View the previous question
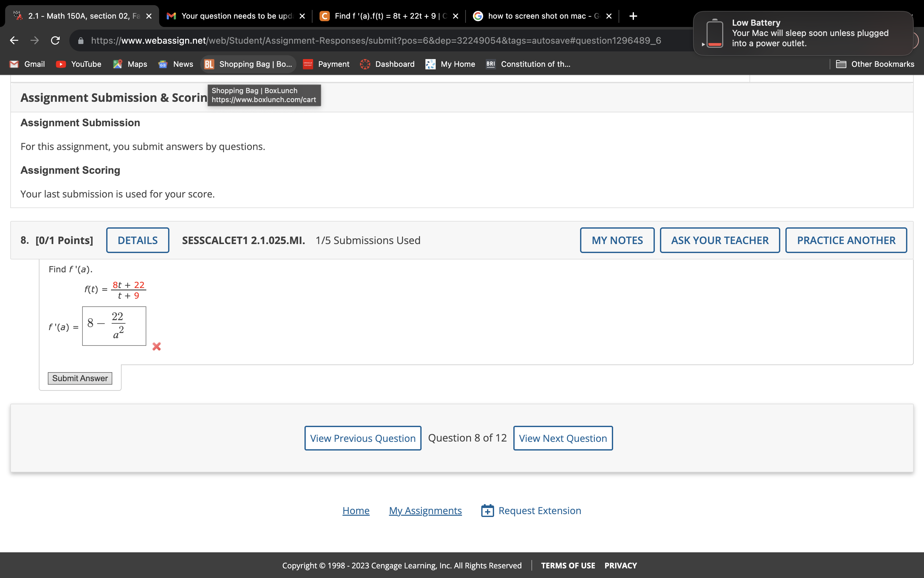924x578 pixels. point(363,438)
